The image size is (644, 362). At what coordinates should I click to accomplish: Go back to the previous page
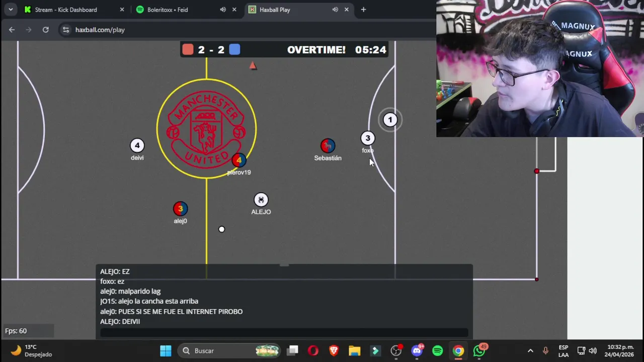pyautogui.click(x=12, y=30)
